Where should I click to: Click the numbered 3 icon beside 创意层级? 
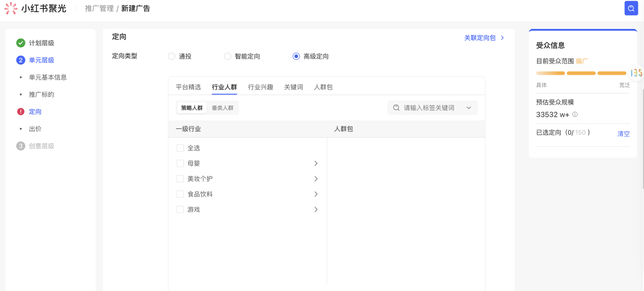click(21, 146)
